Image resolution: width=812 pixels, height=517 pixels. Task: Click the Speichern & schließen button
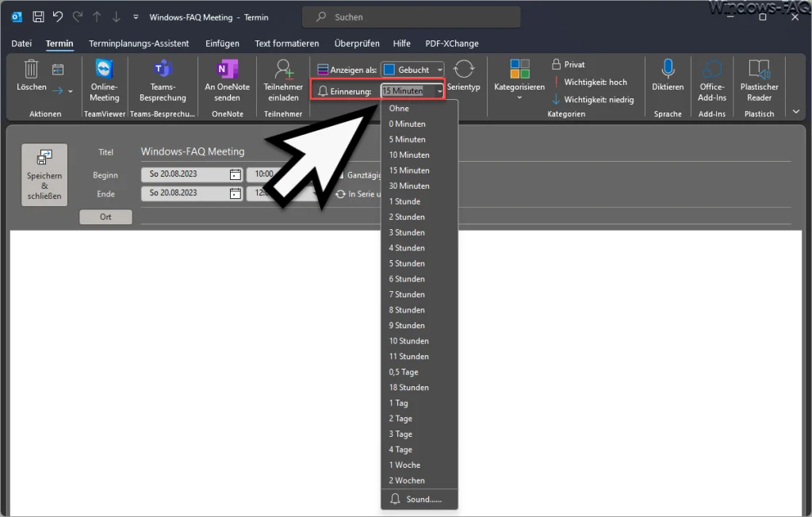44,174
